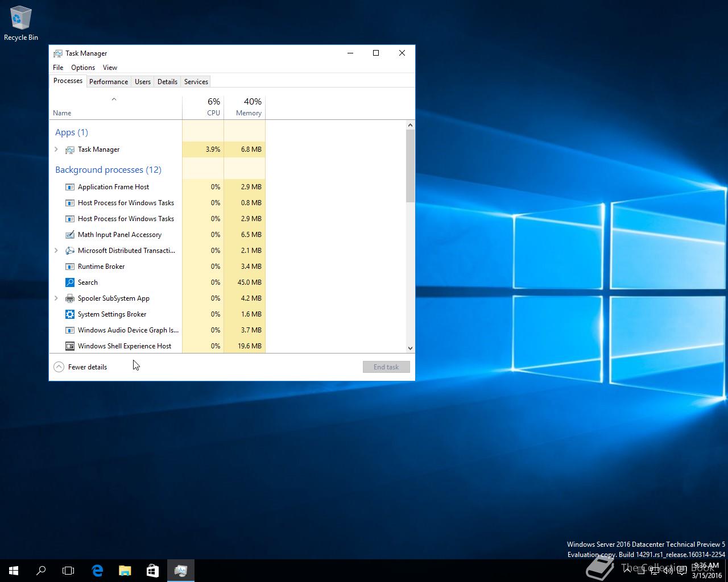Maximize the Task Manager window
This screenshot has height=582, width=728.
click(x=376, y=53)
